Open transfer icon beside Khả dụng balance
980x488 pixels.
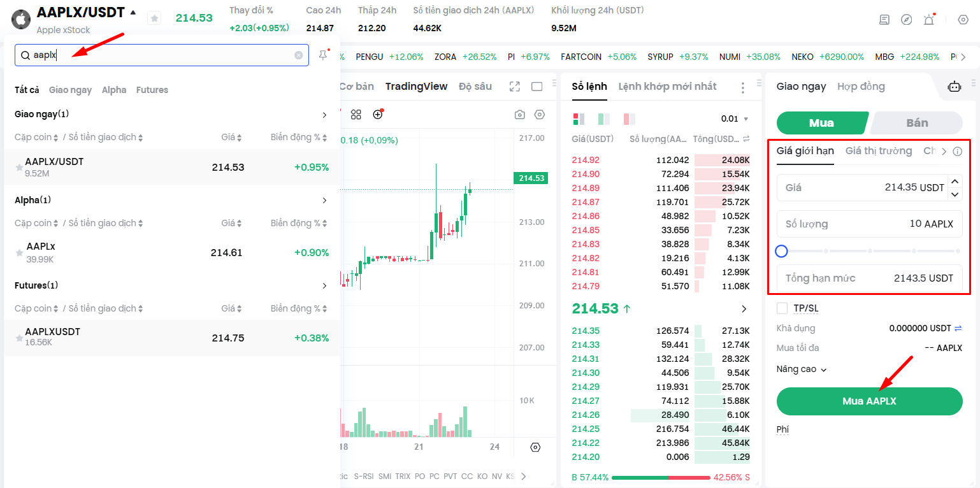(958, 329)
